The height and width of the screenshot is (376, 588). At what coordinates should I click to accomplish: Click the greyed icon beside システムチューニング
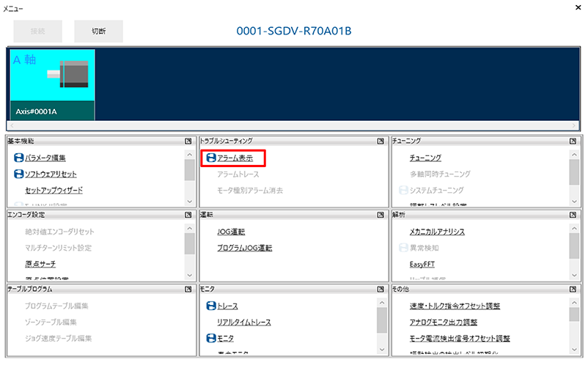click(403, 190)
